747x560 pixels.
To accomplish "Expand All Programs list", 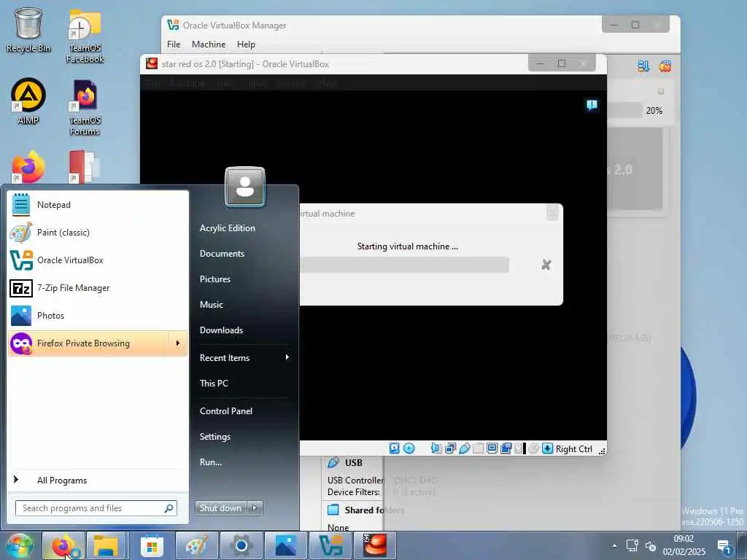I will pyautogui.click(x=98, y=480).
